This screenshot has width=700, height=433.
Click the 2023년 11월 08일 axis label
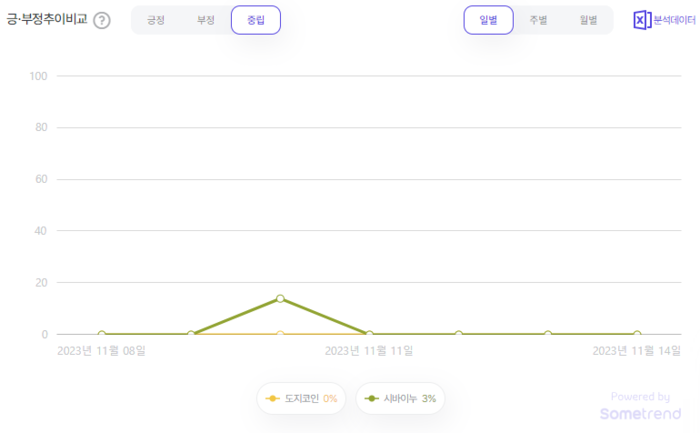pyautogui.click(x=101, y=351)
